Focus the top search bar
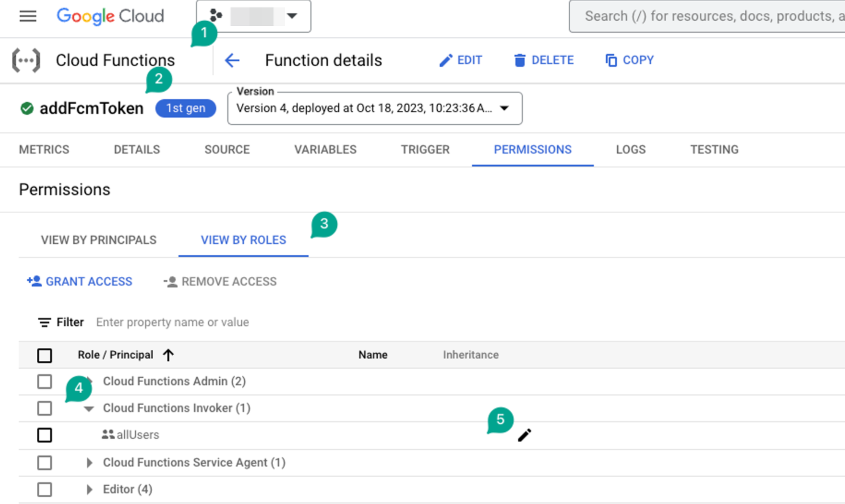 click(x=707, y=16)
